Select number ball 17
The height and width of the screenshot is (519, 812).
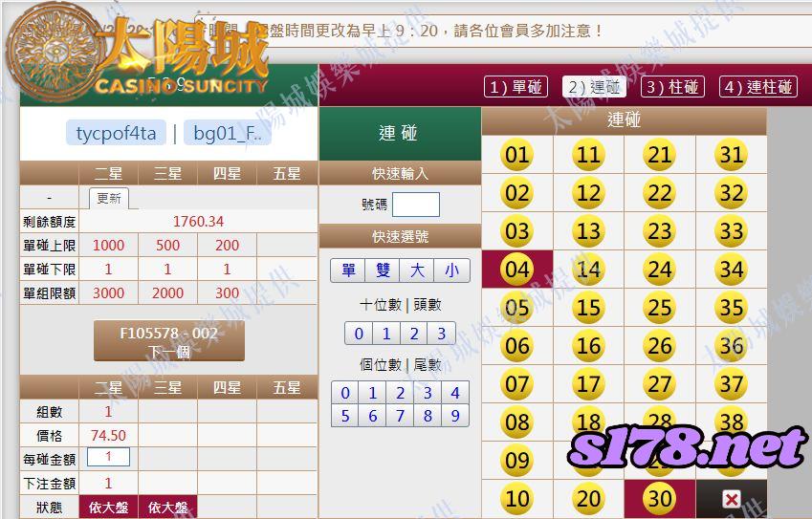[588, 384]
